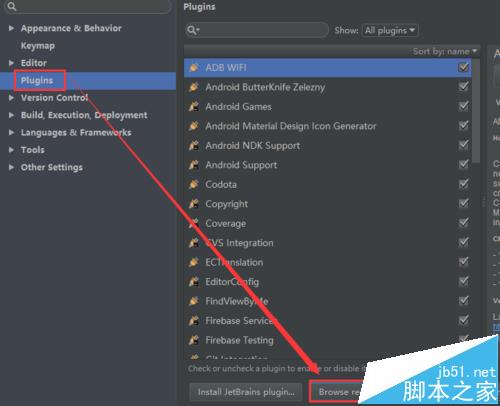The image size is (500, 406).
Task: Open the Sort by name dropdown
Action: tap(445, 51)
